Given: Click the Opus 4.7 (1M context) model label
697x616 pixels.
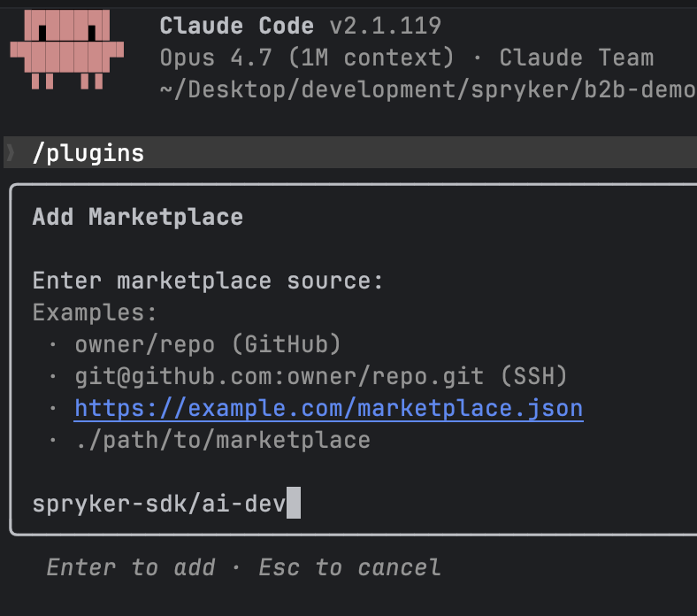Looking at the screenshot, I should 307,58.
